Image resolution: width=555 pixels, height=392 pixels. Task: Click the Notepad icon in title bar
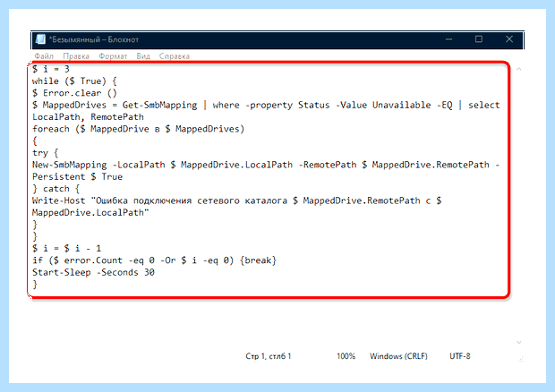point(40,39)
